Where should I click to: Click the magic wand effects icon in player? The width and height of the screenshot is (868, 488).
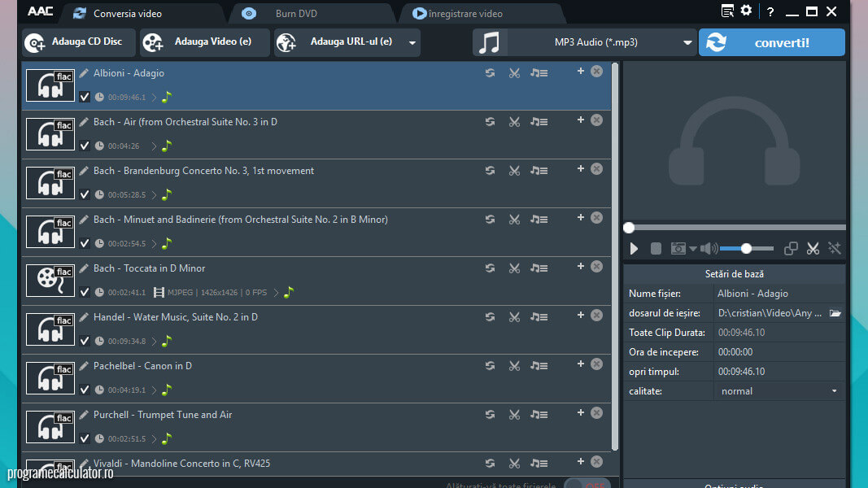point(834,249)
